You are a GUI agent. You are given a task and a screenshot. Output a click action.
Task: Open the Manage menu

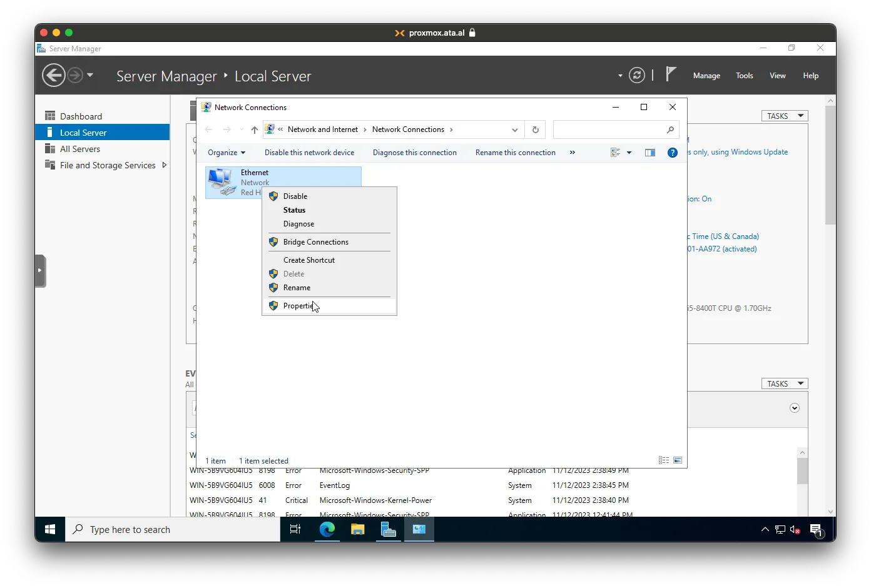[706, 76]
